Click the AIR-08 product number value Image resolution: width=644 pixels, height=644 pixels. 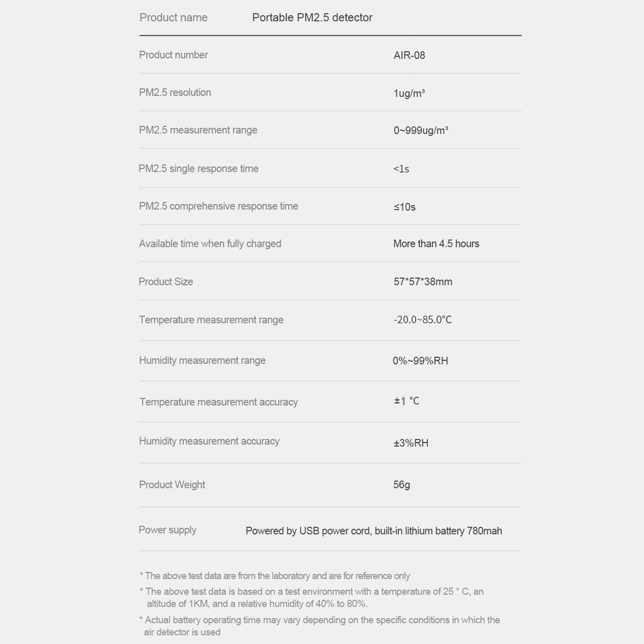coord(409,55)
